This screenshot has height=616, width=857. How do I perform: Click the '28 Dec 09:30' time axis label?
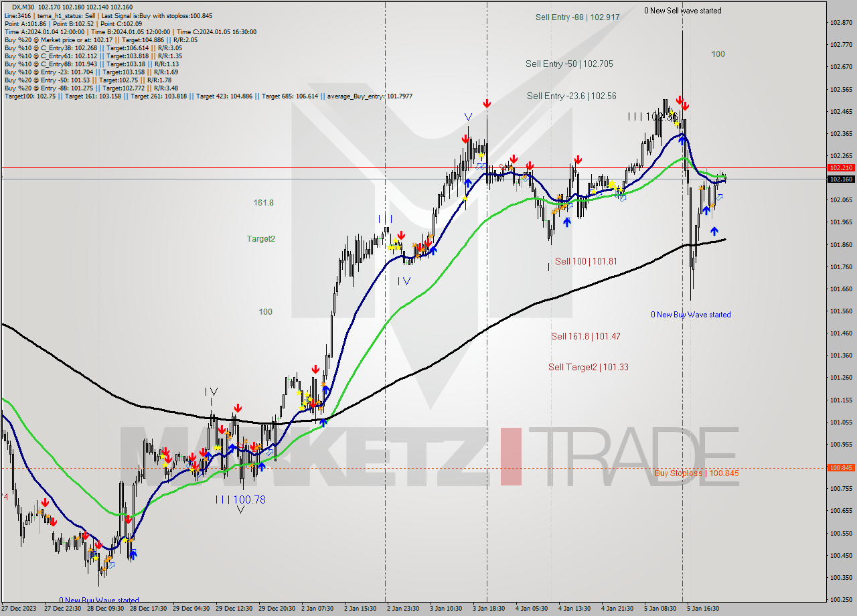coord(106,609)
